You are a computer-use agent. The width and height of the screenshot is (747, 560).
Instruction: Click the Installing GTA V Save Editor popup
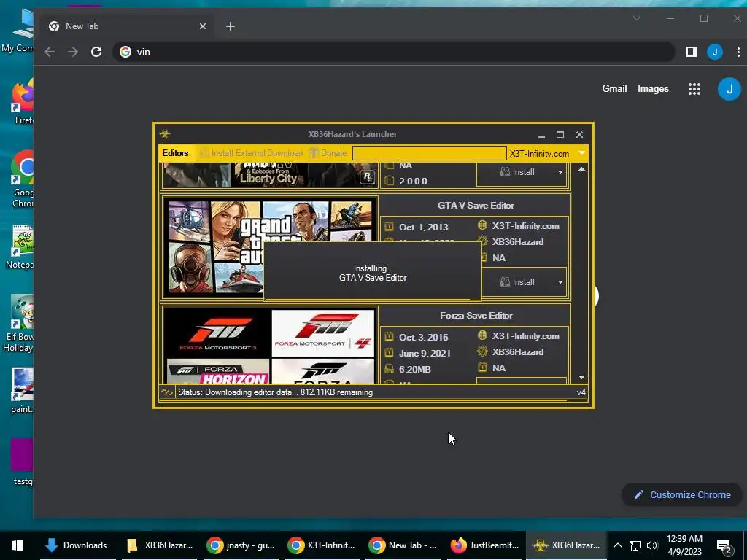(x=373, y=273)
